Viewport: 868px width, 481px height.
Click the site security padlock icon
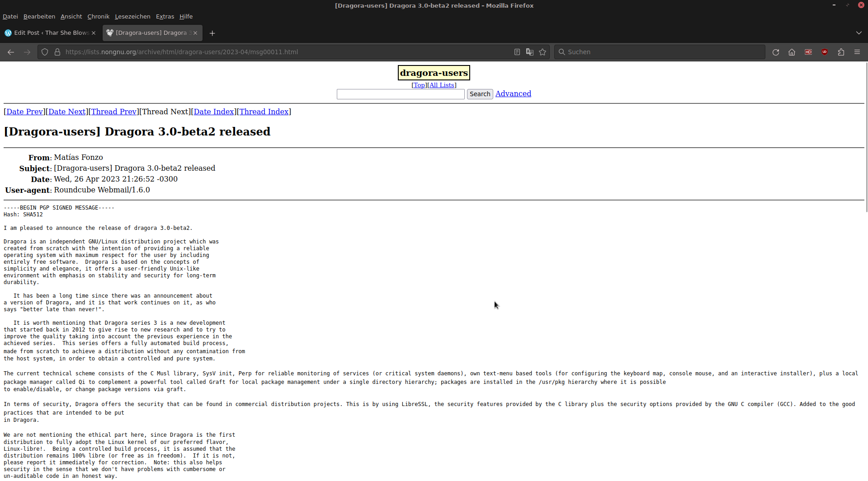pyautogui.click(x=57, y=52)
